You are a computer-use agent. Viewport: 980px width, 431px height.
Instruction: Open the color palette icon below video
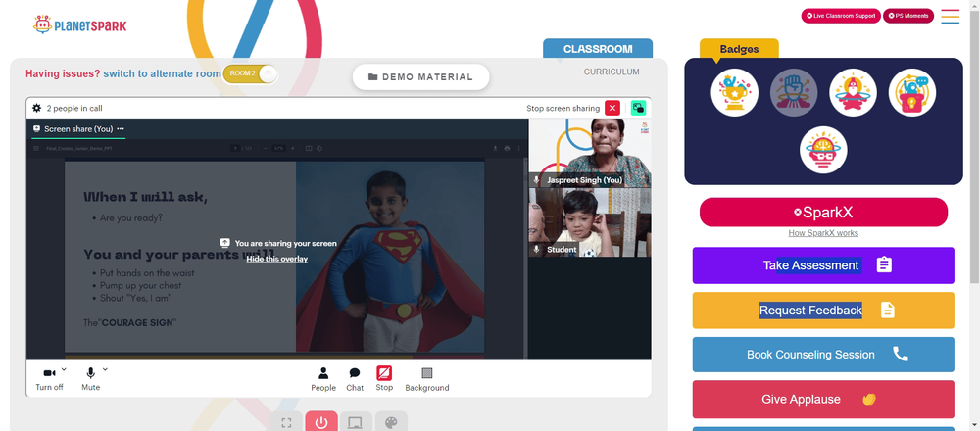[391, 423]
